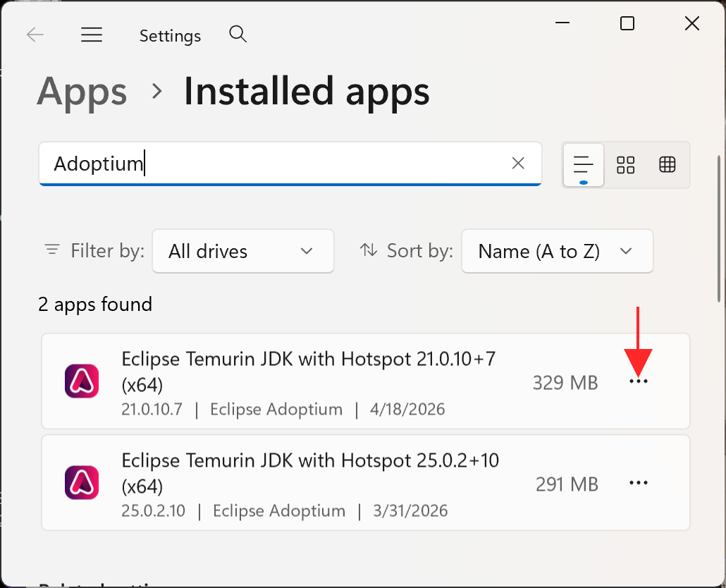Close the Settings window
726x588 pixels.
(x=691, y=23)
